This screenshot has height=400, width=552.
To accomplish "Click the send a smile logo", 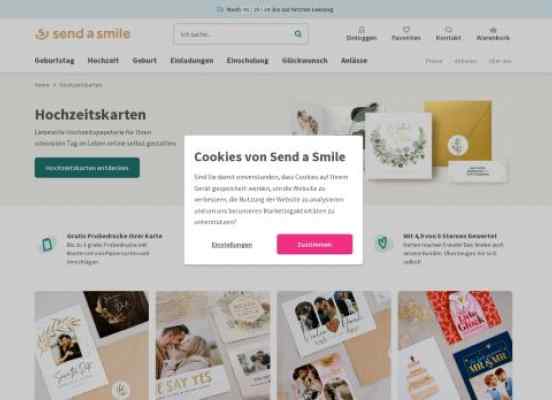I will 83,34.
